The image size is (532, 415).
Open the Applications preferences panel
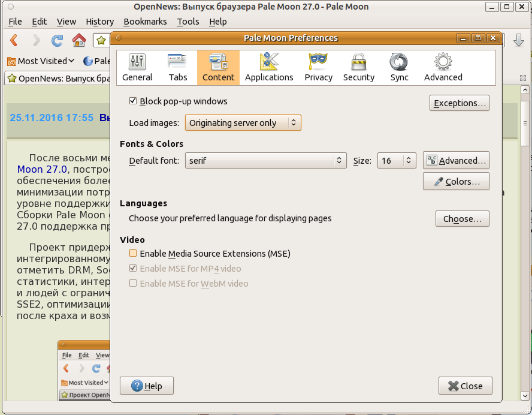point(269,67)
